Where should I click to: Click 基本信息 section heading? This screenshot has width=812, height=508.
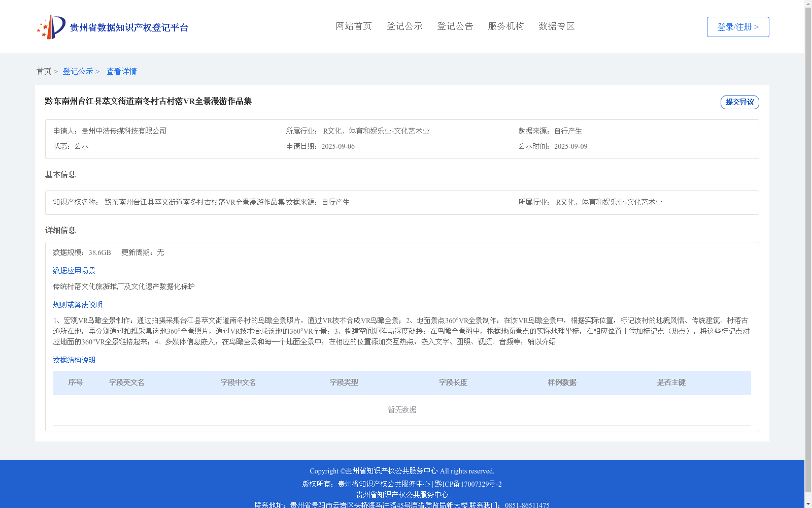coord(60,175)
